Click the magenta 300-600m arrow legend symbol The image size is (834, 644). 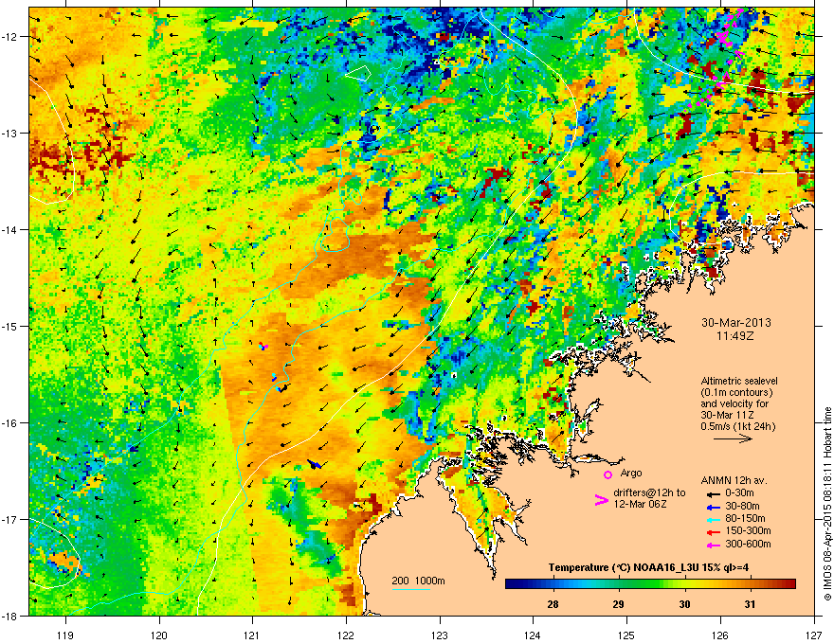(714, 545)
